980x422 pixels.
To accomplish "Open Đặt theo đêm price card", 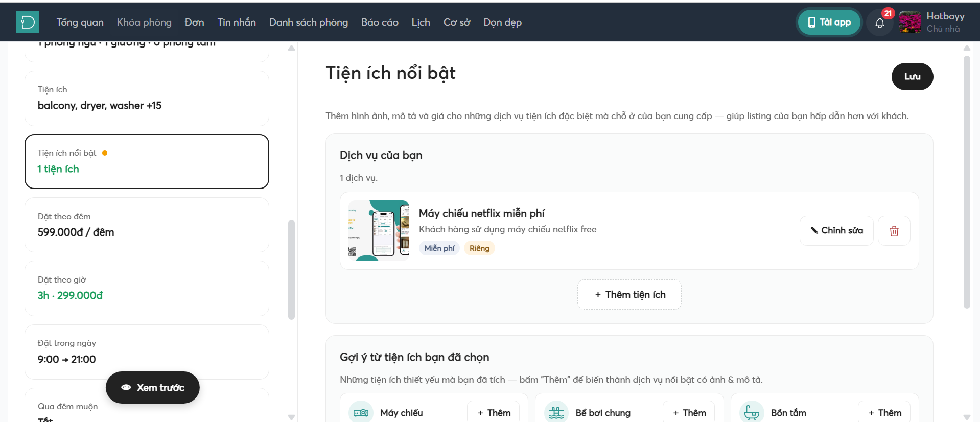I will point(147,225).
